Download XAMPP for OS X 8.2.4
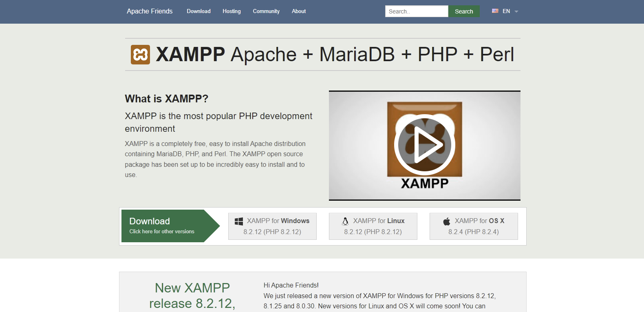 click(474, 226)
